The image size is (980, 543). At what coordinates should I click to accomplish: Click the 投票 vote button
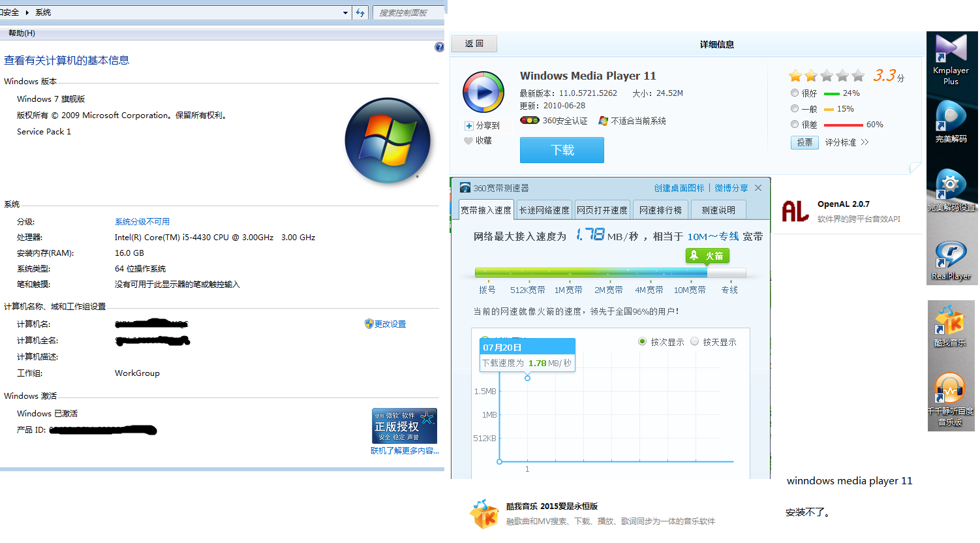pyautogui.click(x=804, y=142)
